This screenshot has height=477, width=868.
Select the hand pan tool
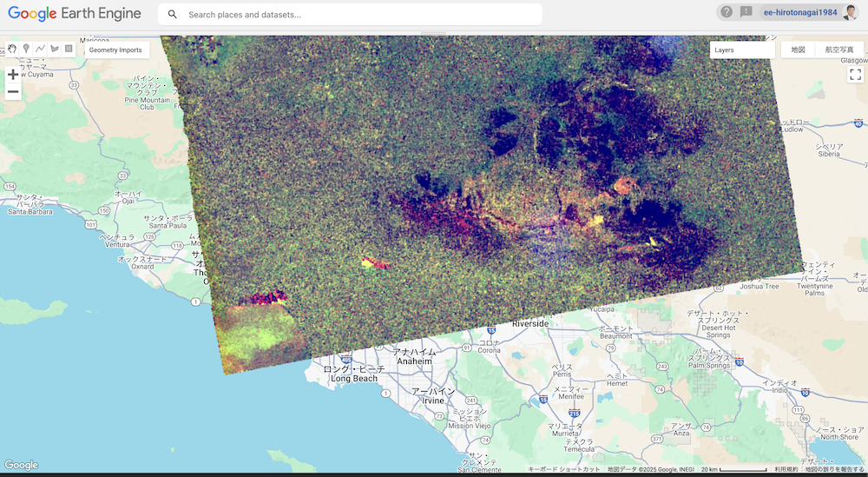point(12,49)
